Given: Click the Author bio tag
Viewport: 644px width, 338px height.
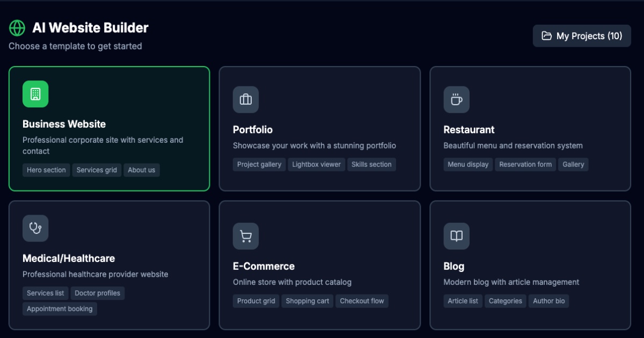Looking at the screenshot, I should [x=548, y=301].
